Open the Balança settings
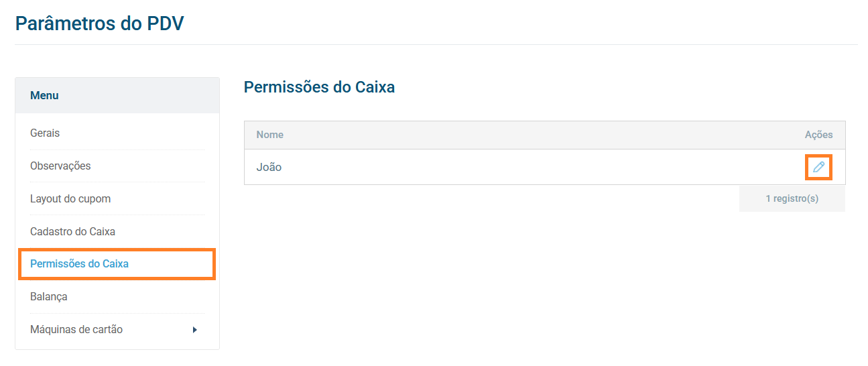This screenshot has width=868, height=366. (49, 297)
